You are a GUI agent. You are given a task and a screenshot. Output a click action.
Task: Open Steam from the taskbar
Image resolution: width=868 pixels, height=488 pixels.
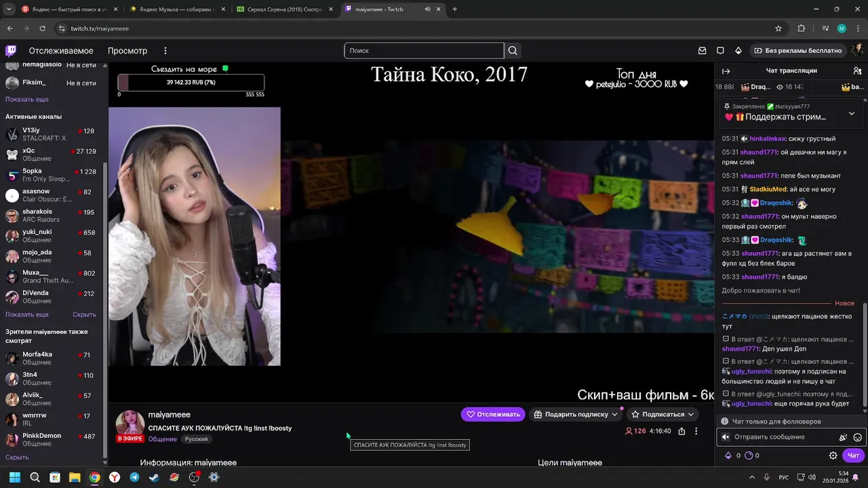[155, 477]
